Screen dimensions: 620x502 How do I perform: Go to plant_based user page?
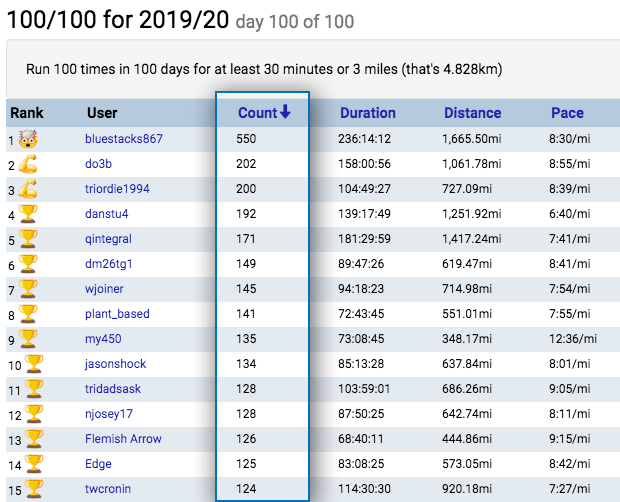tap(117, 314)
